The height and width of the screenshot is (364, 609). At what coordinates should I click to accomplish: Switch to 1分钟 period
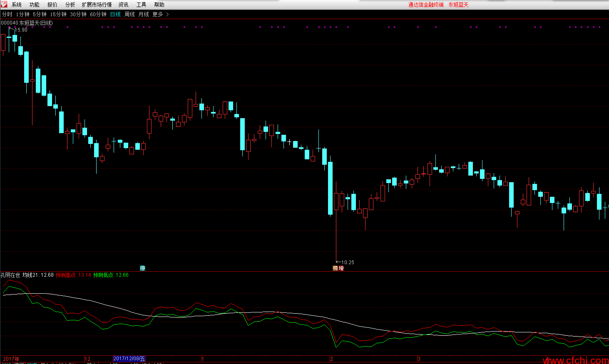click(x=23, y=14)
